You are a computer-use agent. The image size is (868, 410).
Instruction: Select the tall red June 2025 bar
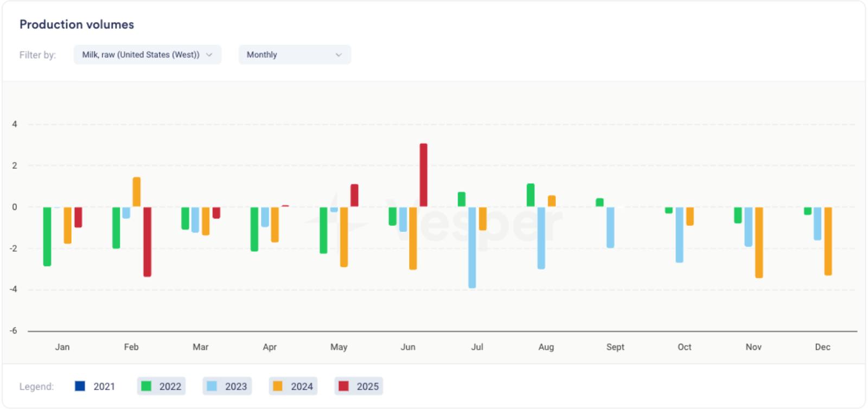pyautogui.click(x=423, y=175)
